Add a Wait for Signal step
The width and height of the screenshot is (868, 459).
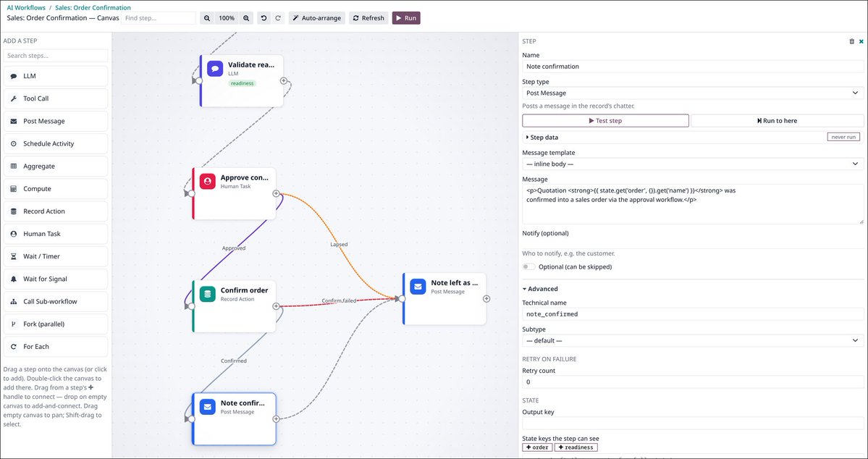coord(55,279)
